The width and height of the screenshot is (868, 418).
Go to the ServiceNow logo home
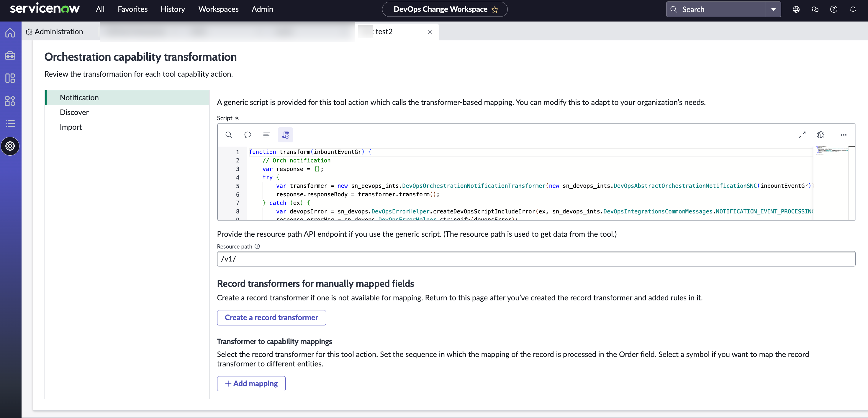[45, 9]
